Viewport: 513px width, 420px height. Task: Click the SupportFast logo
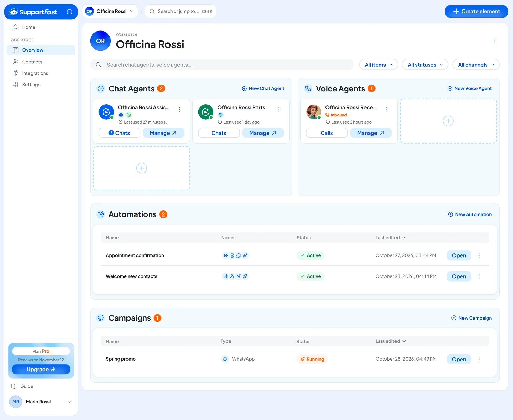point(33,12)
